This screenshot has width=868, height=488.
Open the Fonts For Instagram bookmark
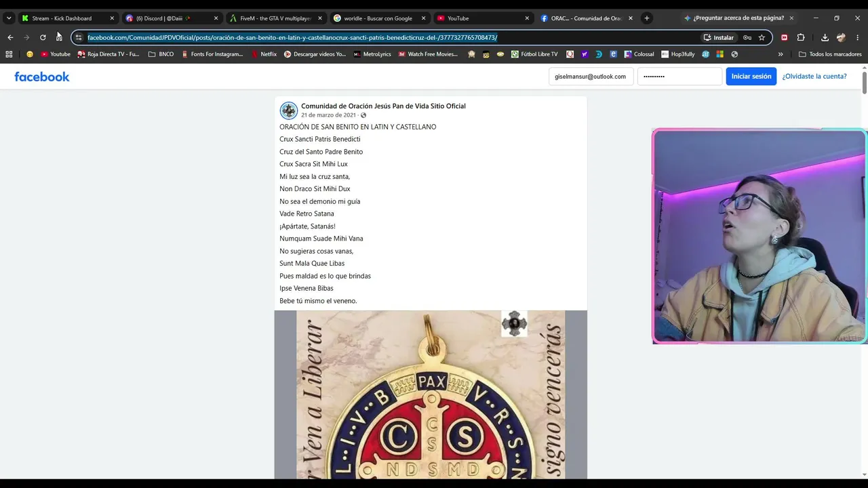point(212,54)
